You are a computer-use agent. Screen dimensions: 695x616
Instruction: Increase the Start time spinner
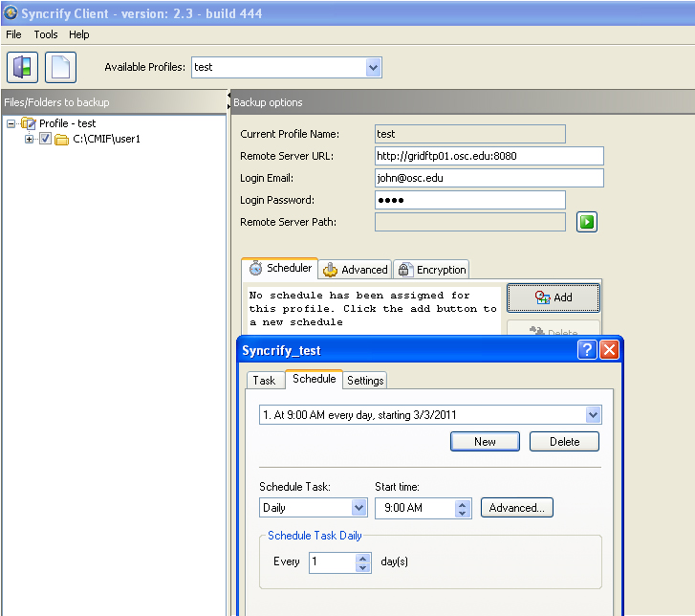(x=463, y=504)
